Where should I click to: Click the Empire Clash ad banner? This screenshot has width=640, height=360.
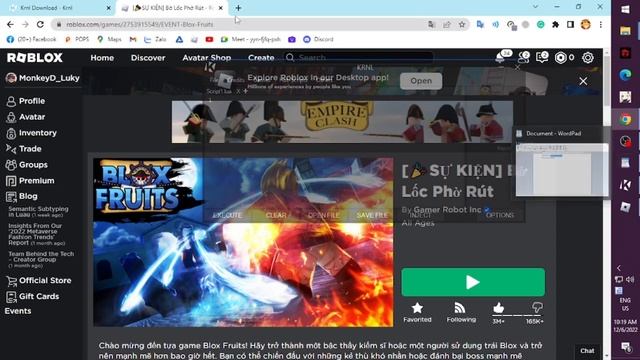[342, 122]
